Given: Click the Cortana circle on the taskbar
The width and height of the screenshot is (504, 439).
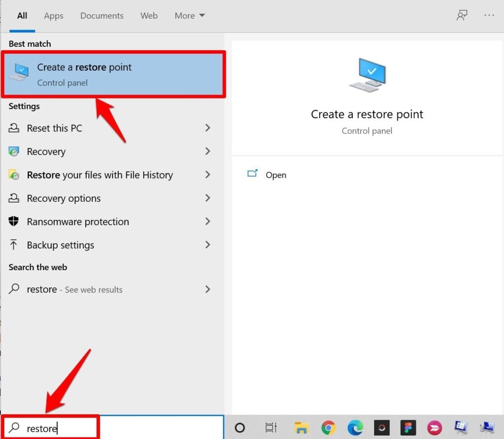Looking at the screenshot, I should (x=240, y=428).
